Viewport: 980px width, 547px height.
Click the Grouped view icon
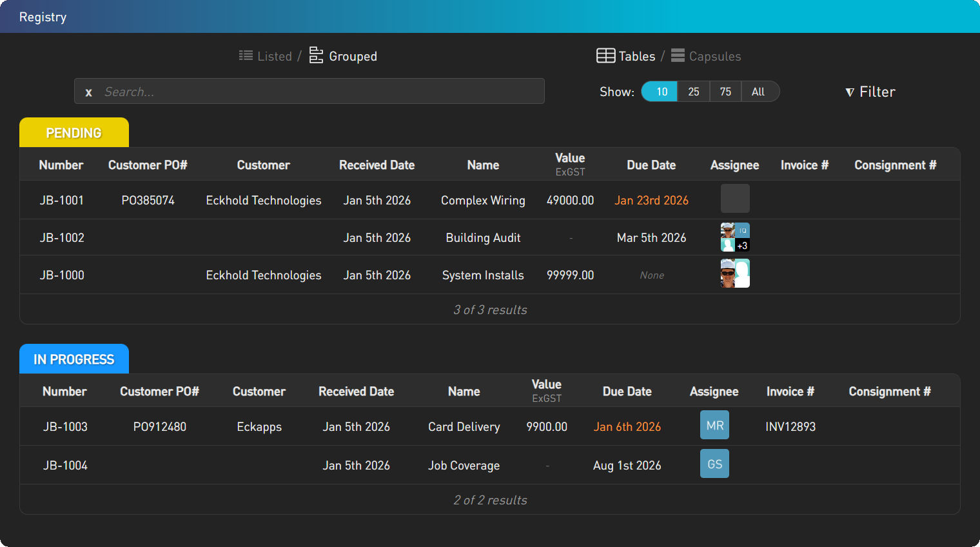tap(316, 55)
